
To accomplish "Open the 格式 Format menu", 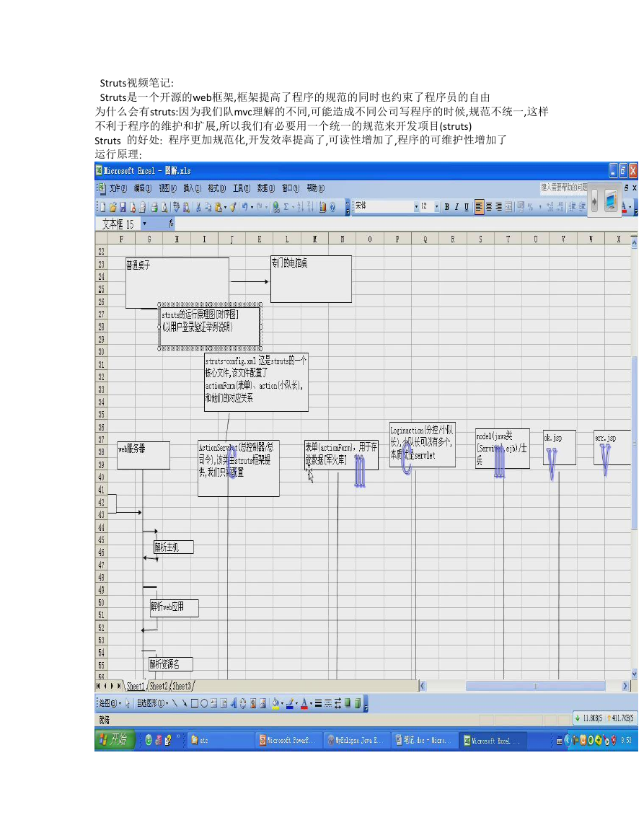I will pyautogui.click(x=216, y=188).
